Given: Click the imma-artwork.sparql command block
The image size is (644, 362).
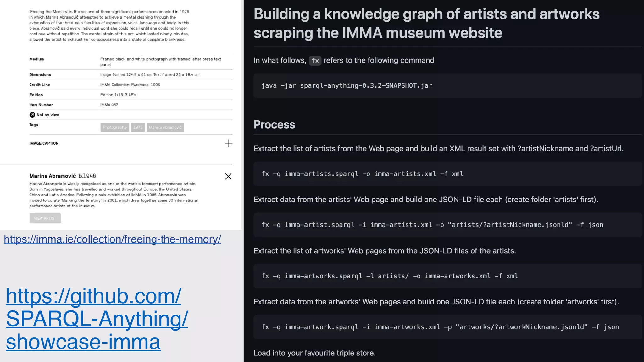Looking at the screenshot, I should 448,327.
